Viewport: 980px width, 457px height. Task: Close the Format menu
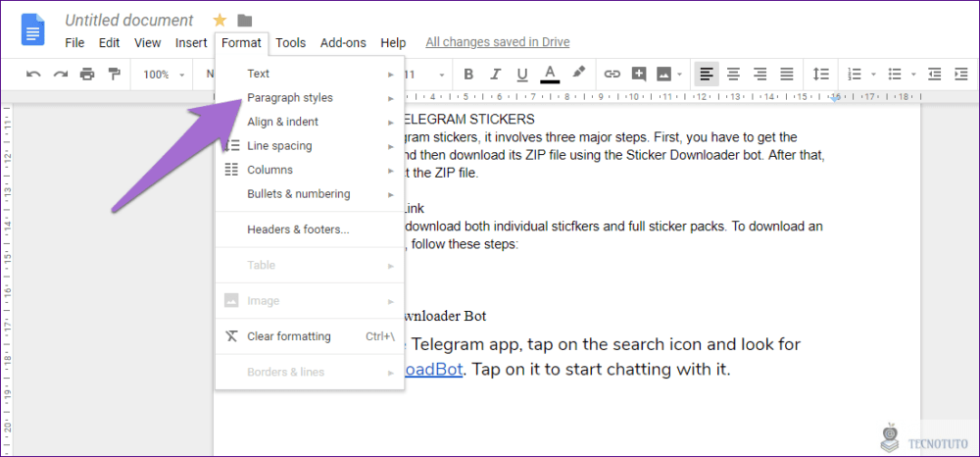point(241,43)
